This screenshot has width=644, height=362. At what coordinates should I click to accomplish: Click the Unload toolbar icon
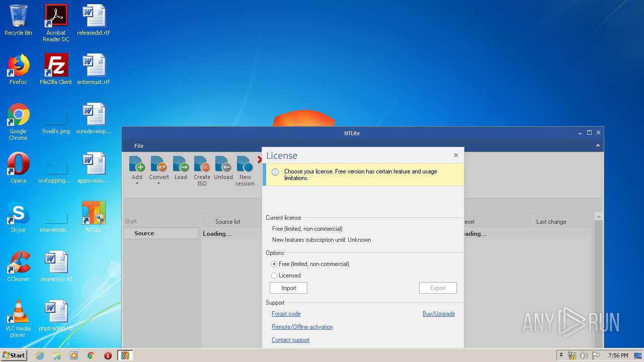223,164
